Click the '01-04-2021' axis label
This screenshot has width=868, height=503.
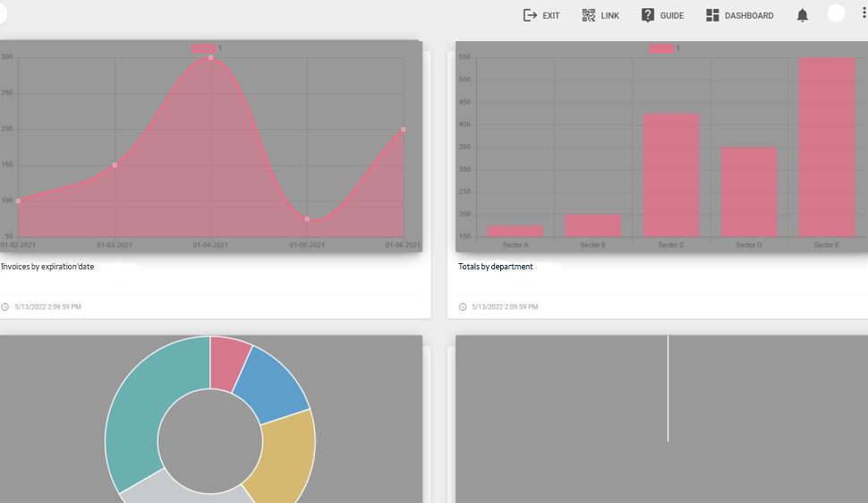click(x=210, y=245)
